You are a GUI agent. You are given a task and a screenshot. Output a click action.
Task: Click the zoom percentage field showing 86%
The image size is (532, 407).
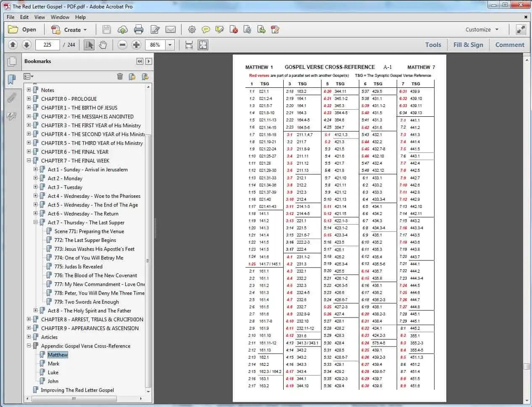tap(155, 45)
